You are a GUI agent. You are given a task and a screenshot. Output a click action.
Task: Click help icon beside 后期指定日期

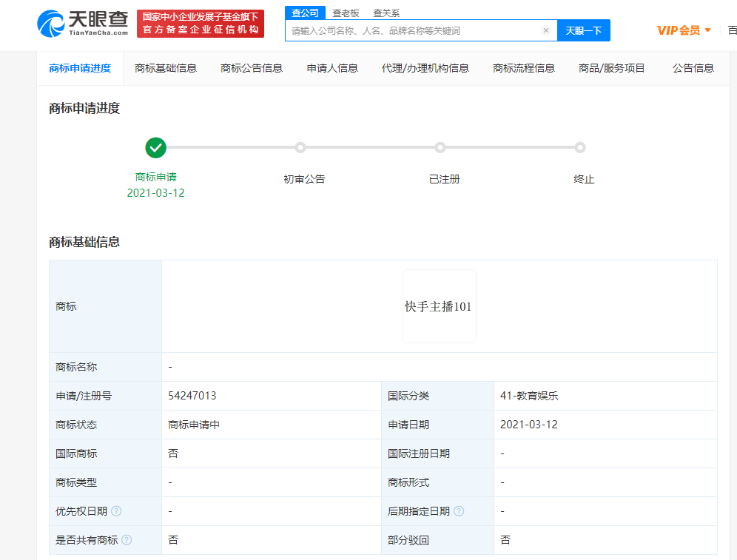pyautogui.click(x=459, y=511)
